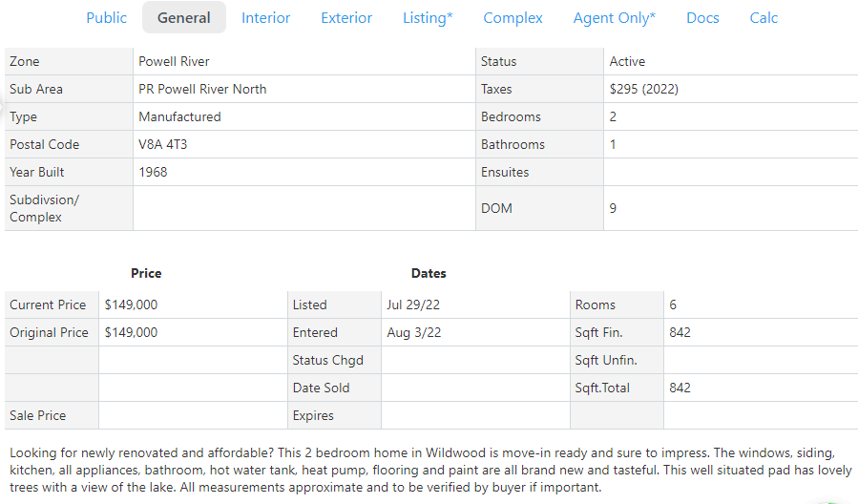858x504 pixels.
Task: Click the listing description paragraph
Action: 429,469
